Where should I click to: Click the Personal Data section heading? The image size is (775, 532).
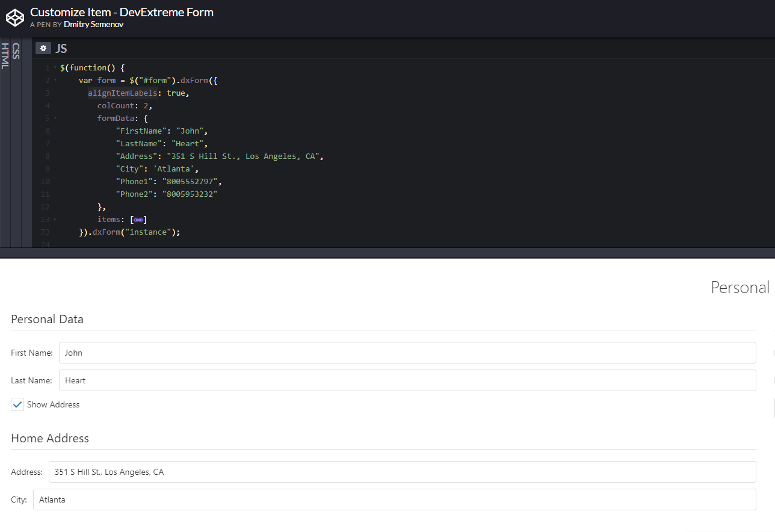pos(47,319)
